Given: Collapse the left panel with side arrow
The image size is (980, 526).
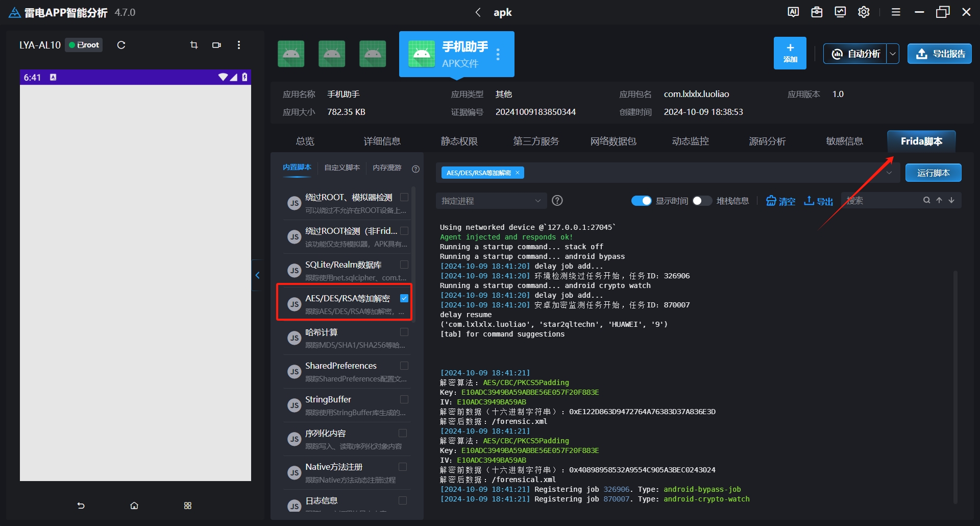Looking at the screenshot, I should tap(258, 275).
